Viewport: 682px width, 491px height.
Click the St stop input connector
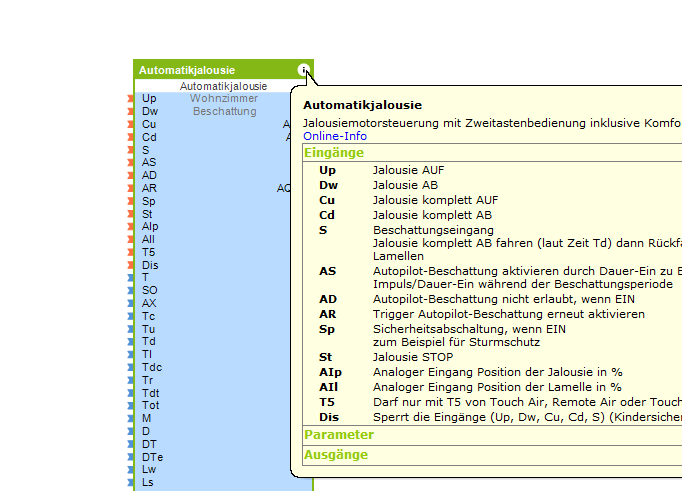(x=131, y=214)
